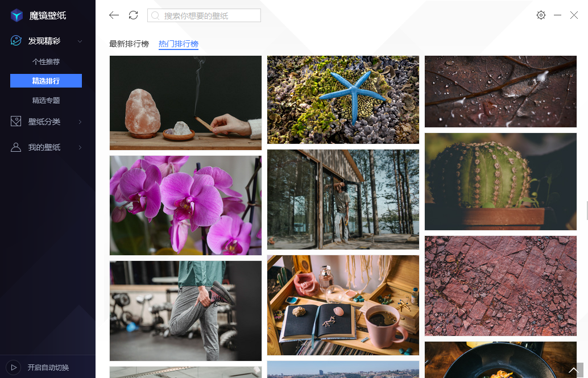
Task: Start auto switch with play icon
Action: tap(14, 367)
